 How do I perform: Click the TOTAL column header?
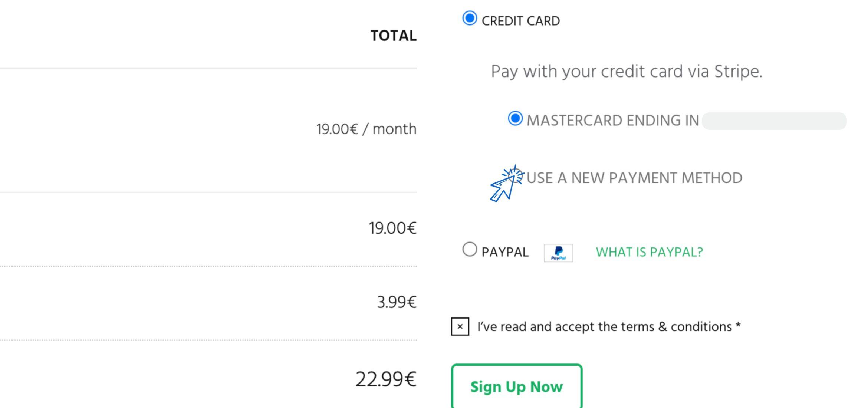tap(393, 36)
